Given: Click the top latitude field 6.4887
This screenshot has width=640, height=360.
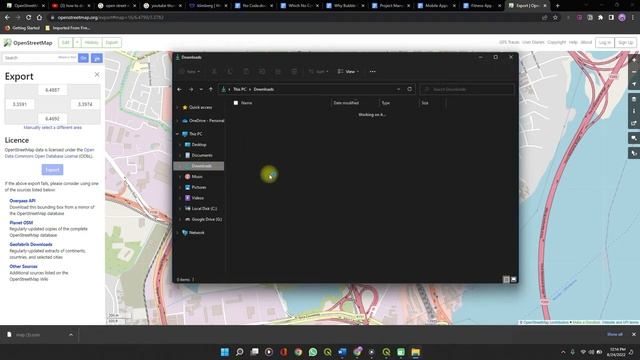Looking at the screenshot, I should pyautogui.click(x=52, y=90).
